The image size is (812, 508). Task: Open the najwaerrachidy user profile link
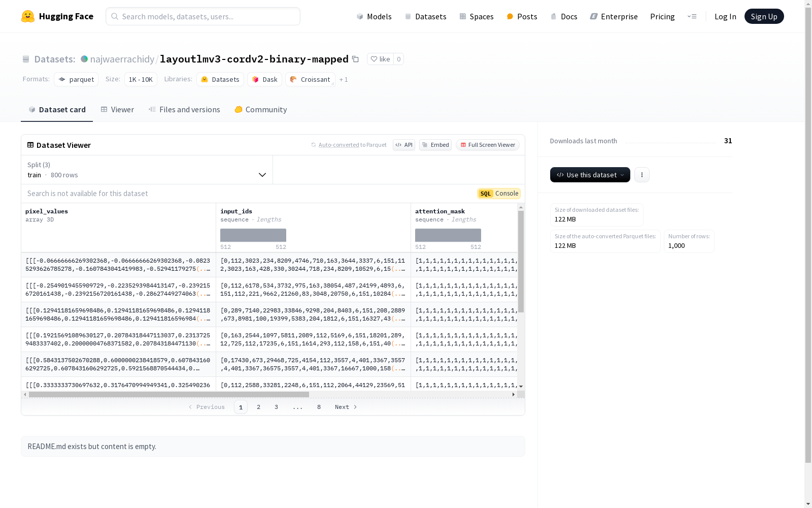pos(122,59)
